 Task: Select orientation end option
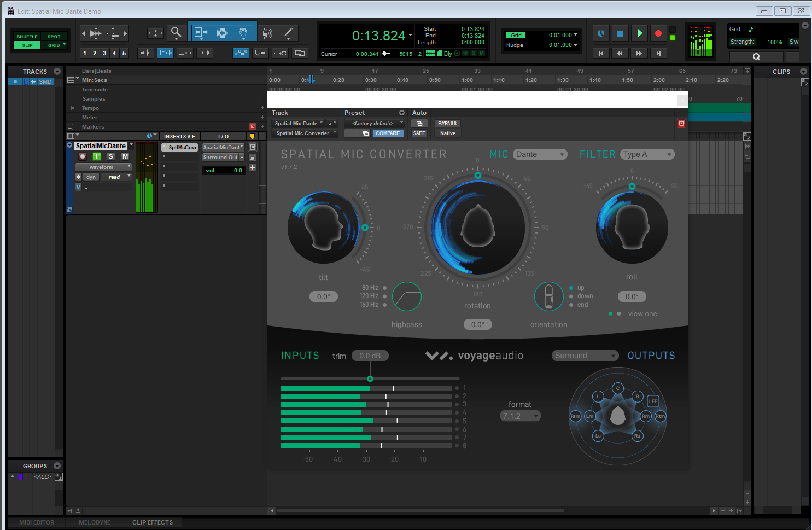tap(571, 305)
